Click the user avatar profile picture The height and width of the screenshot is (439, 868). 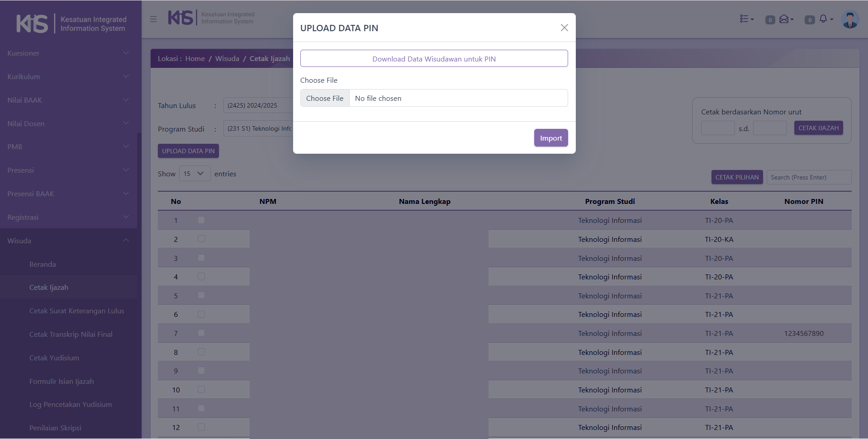point(850,19)
